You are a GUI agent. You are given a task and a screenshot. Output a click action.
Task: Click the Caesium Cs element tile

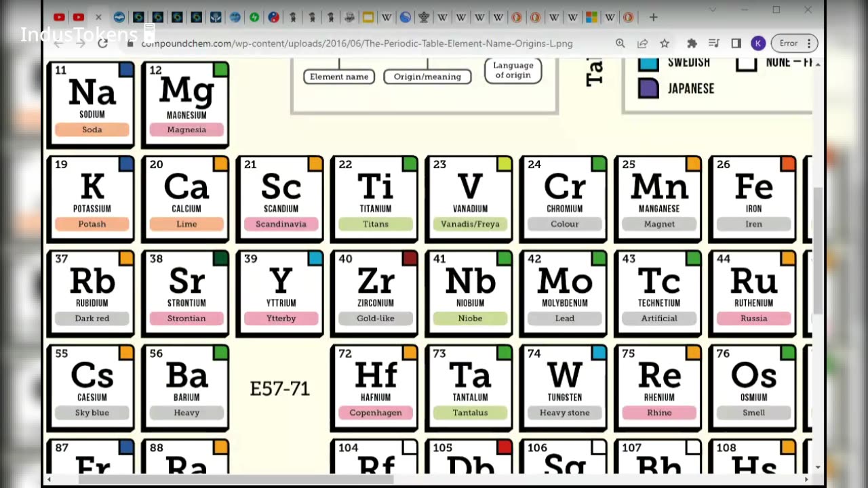pos(91,388)
